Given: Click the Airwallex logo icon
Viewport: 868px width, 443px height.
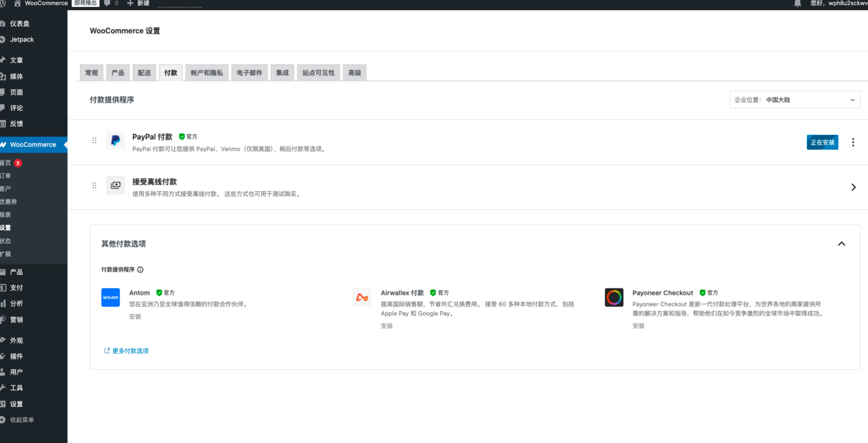Looking at the screenshot, I should point(362,298).
